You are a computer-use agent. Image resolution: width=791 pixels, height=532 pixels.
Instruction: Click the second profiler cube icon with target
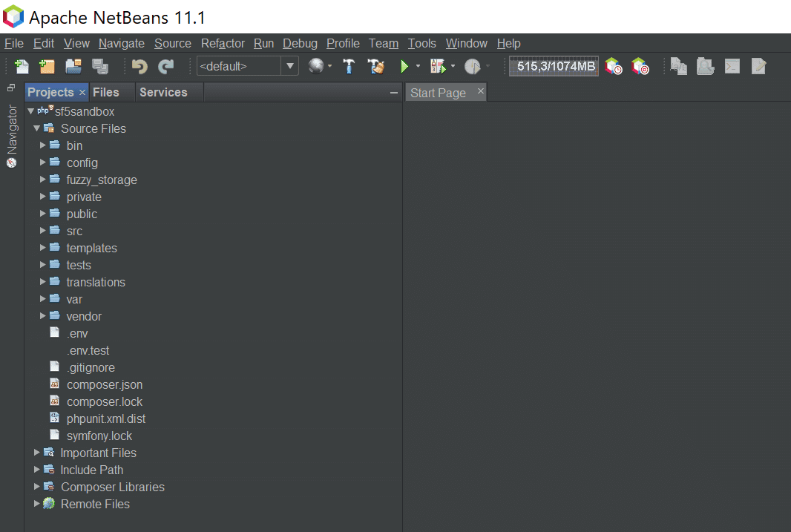click(x=640, y=66)
